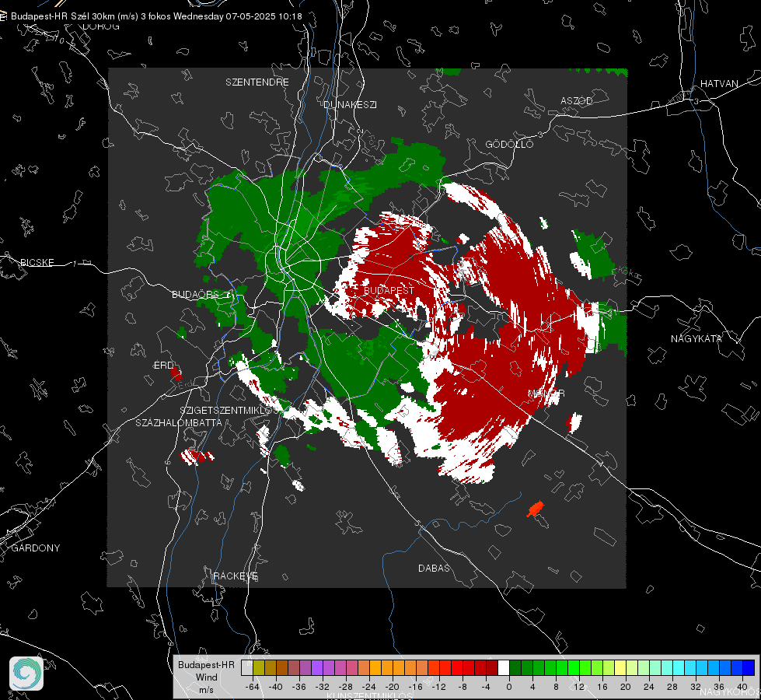Pick the last deep blue legend swatch
Viewport: 761px width, 700px height.
click(x=749, y=667)
